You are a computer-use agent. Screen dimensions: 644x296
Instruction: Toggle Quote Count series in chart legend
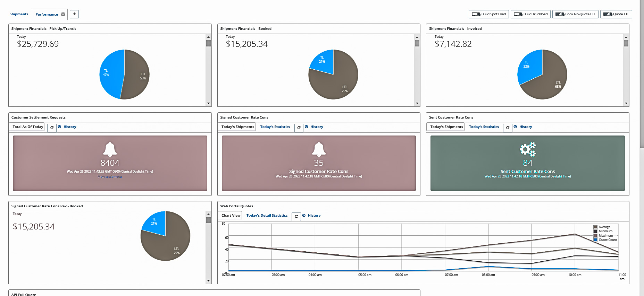(608, 240)
